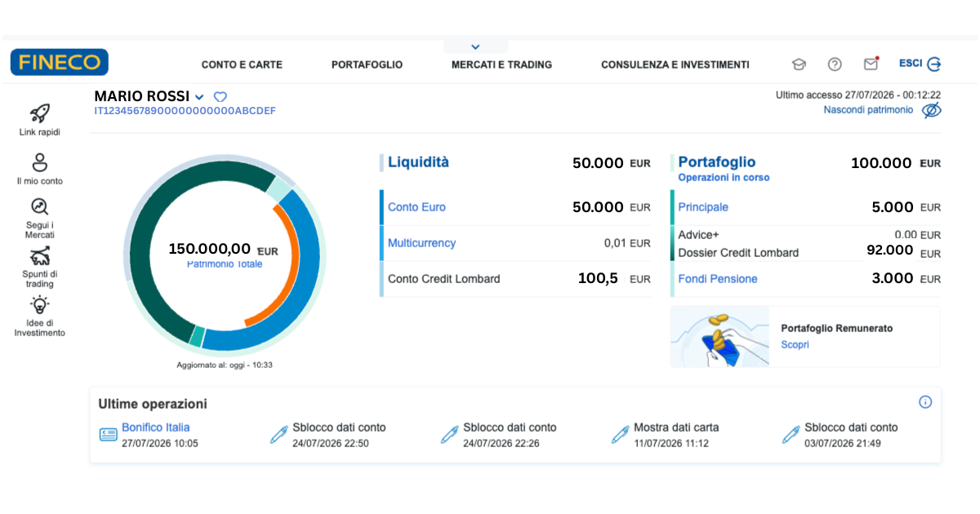Open the CONTO E CARTE menu

pyautogui.click(x=242, y=64)
